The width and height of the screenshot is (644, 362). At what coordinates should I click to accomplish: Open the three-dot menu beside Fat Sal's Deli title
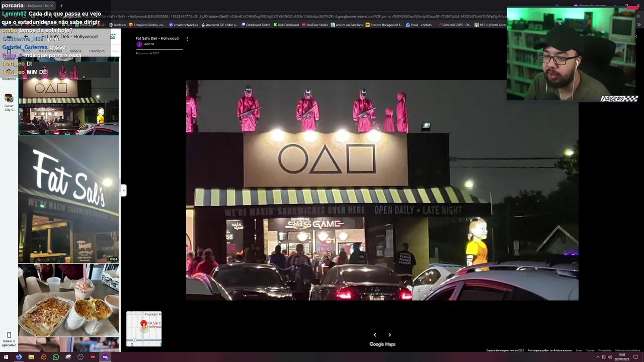click(x=187, y=39)
